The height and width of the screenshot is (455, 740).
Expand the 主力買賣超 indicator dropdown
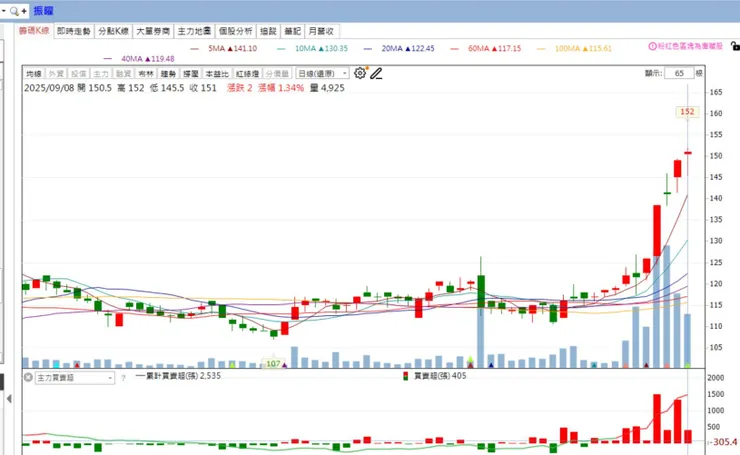click(110, 378)
